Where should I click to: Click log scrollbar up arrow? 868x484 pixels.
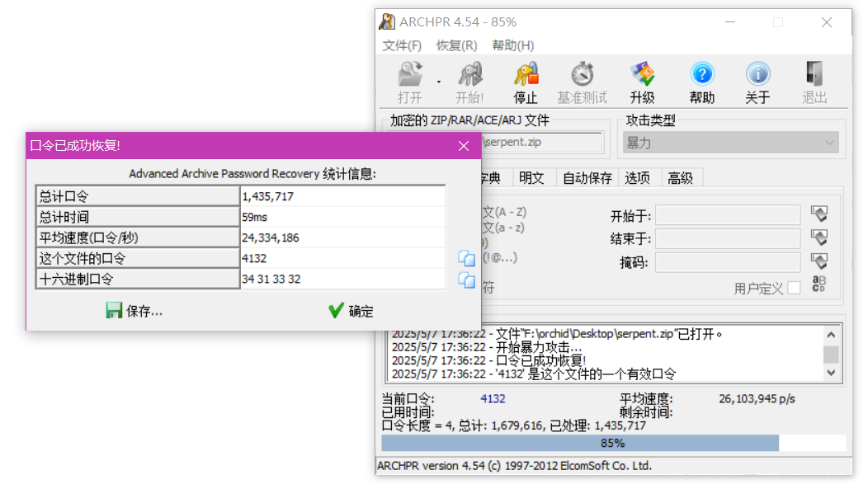coord(831,335)
